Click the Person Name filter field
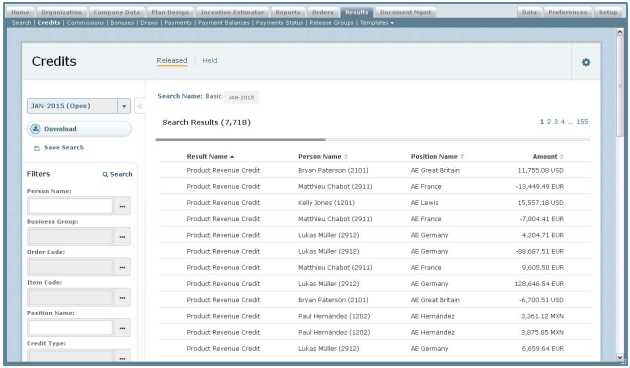 point(71,206)
